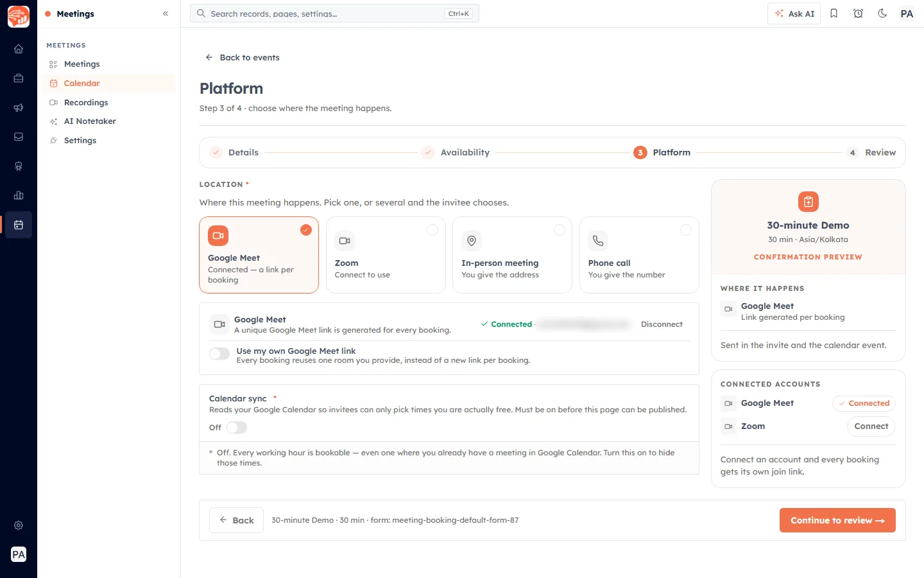This screenshot has height=578, width=924.
Task: Open AI Notetaker in the sidebar menu
Action: (x=108, y=121)
